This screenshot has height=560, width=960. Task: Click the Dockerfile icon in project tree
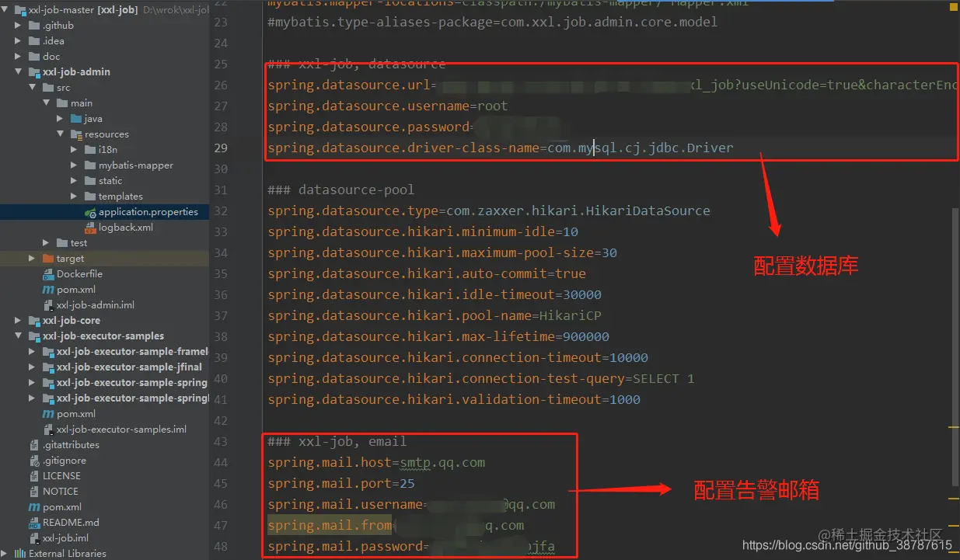pyautogui.click(x=48, y=274)
